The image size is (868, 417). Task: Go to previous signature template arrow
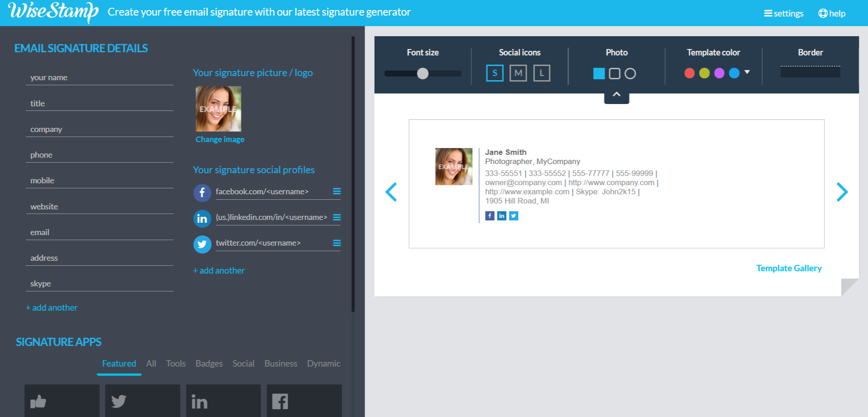[391, 192]
